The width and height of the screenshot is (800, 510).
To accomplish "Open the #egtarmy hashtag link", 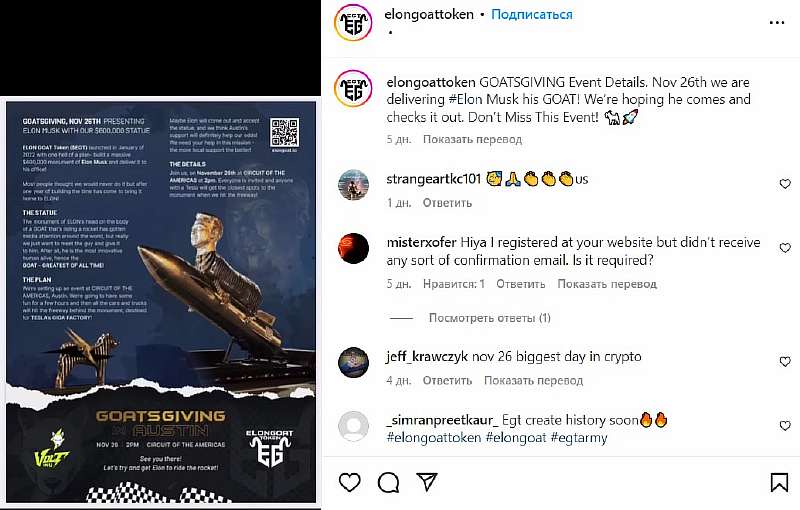I will 579,438.
